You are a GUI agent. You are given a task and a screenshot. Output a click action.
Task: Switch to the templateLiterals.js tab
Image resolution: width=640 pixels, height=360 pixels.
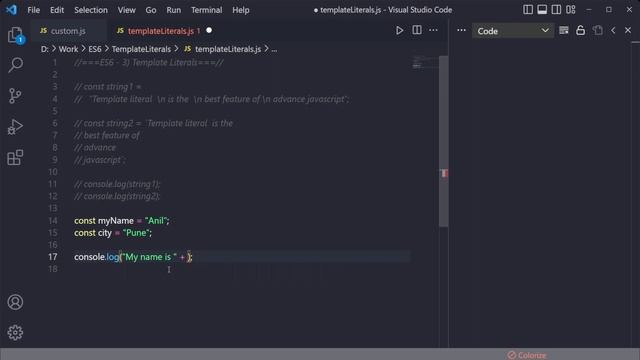[x=163, y=31]
